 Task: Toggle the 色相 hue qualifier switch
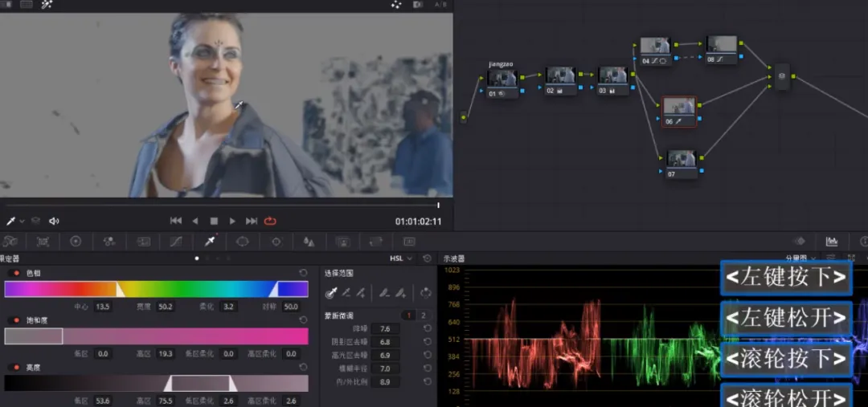[x=14, y=273]
